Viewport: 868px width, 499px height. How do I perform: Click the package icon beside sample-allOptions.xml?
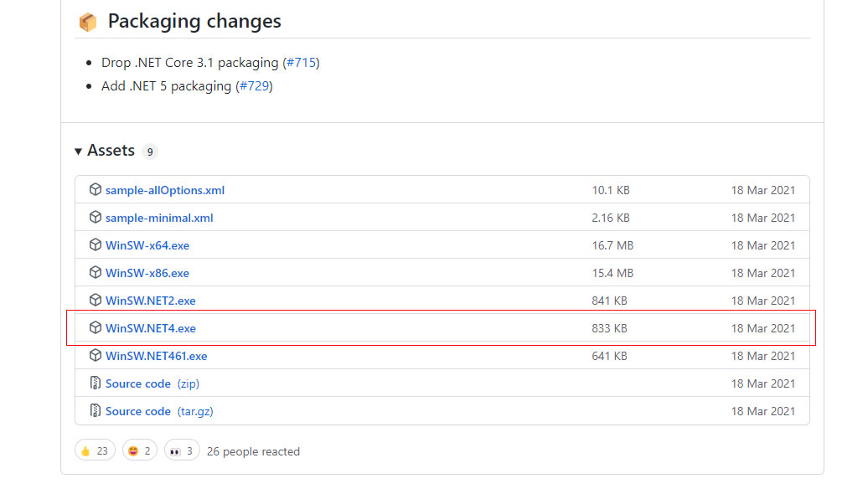click(96, 190)
